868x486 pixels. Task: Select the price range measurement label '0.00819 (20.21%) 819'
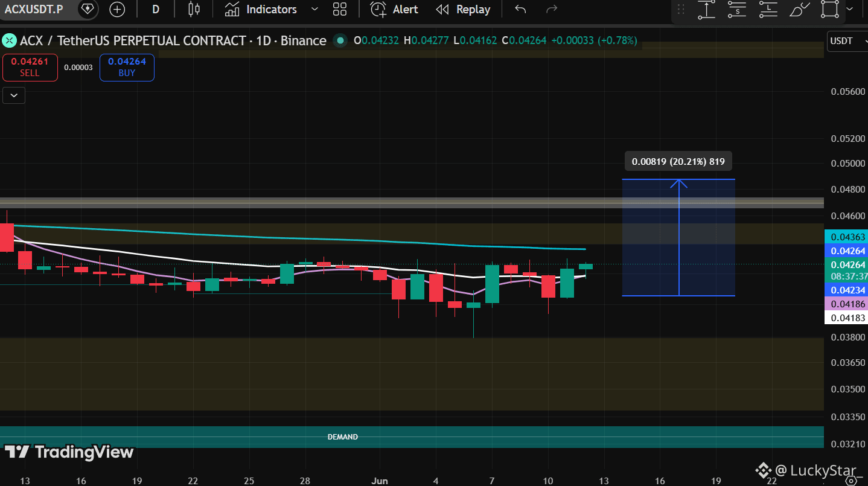point(678,161)
